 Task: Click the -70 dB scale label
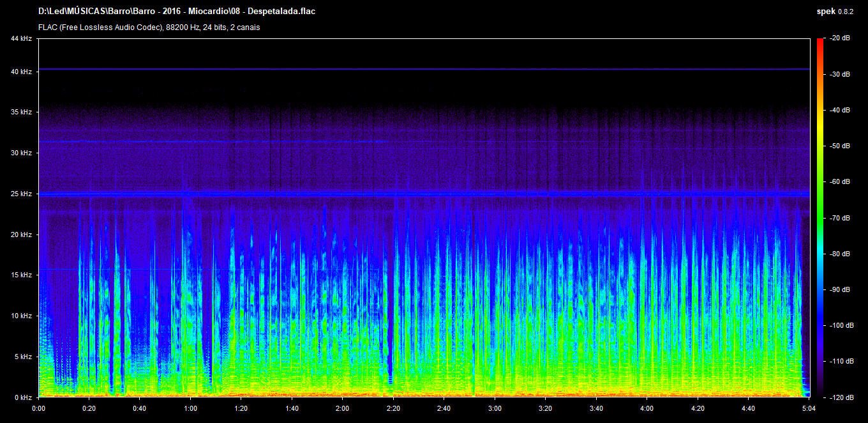(839, 218)
